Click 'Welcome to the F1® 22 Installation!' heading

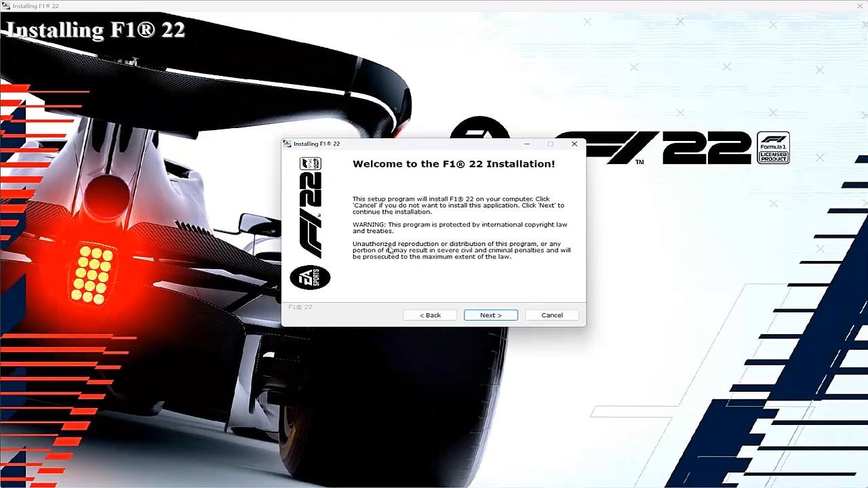454,164
